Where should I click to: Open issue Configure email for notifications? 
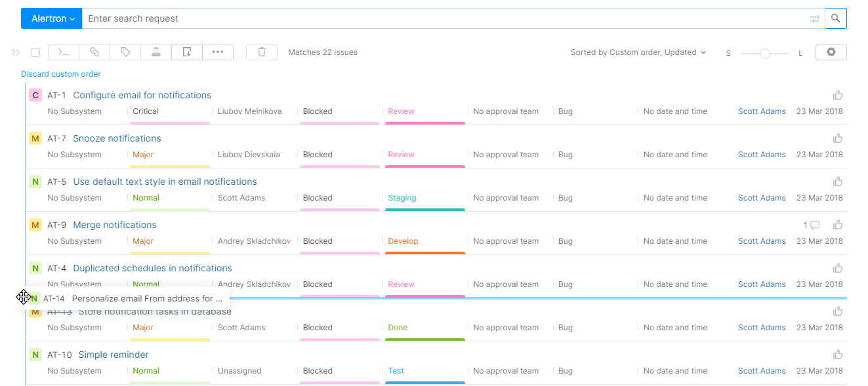coord(142,95)
